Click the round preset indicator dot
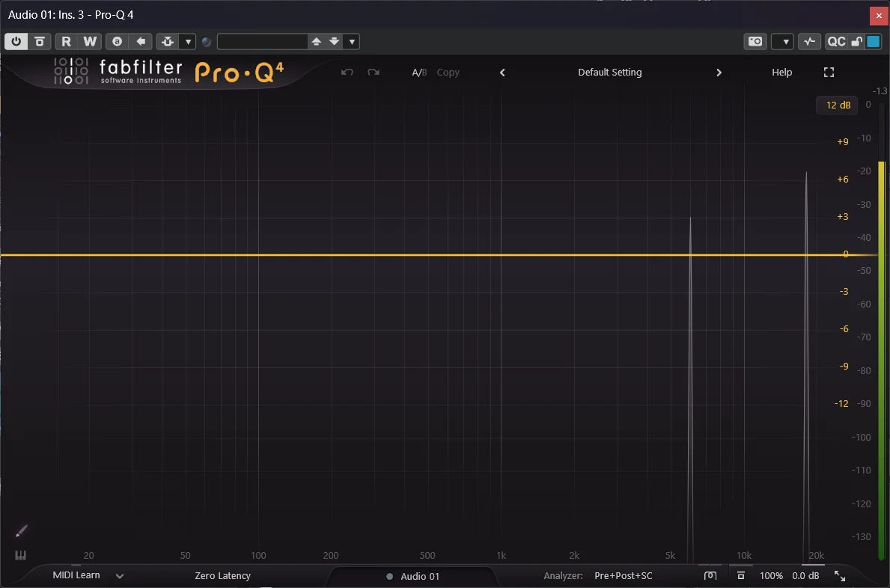The width and height of the screenshot is (890, 588). 207,41
